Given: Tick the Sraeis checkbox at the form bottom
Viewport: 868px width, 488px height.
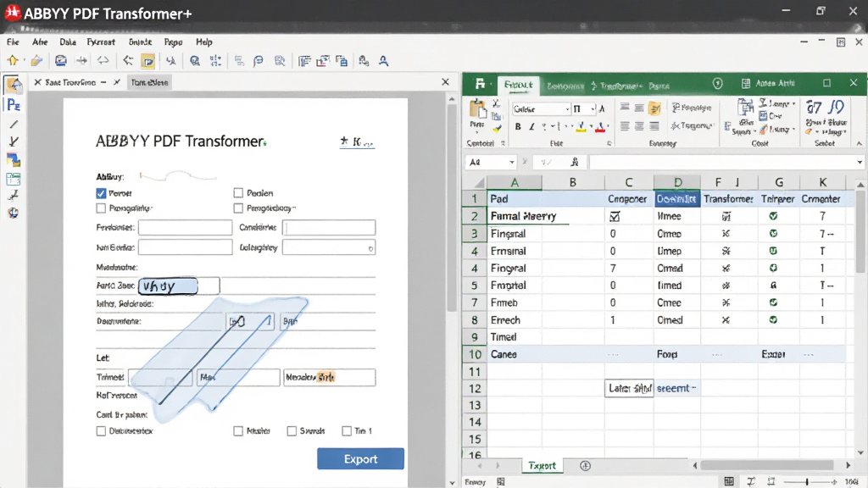Looking at the screenshot, I should (x=292, y=430).
